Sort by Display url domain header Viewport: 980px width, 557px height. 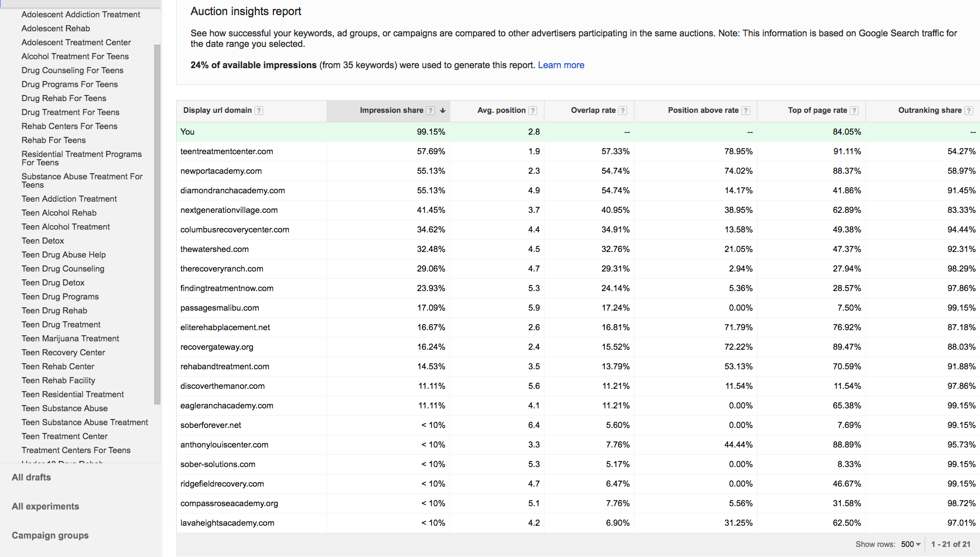(x=217, y=110)
